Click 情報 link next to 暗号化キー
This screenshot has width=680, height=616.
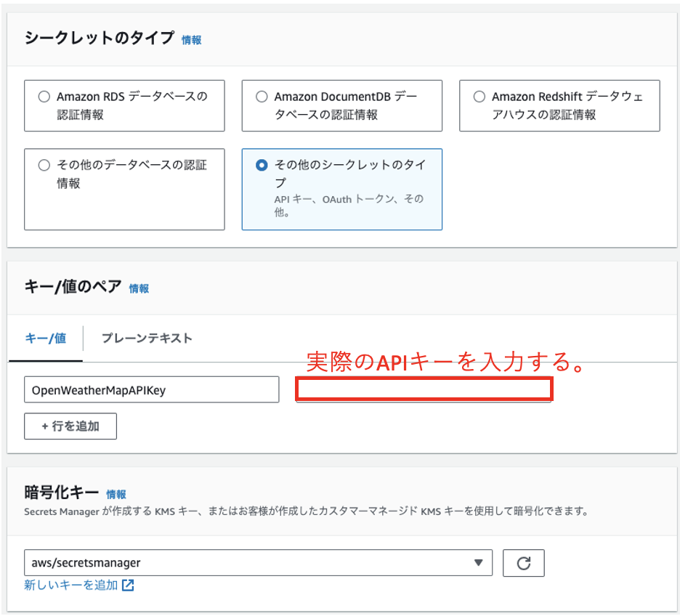pos(116,494)
